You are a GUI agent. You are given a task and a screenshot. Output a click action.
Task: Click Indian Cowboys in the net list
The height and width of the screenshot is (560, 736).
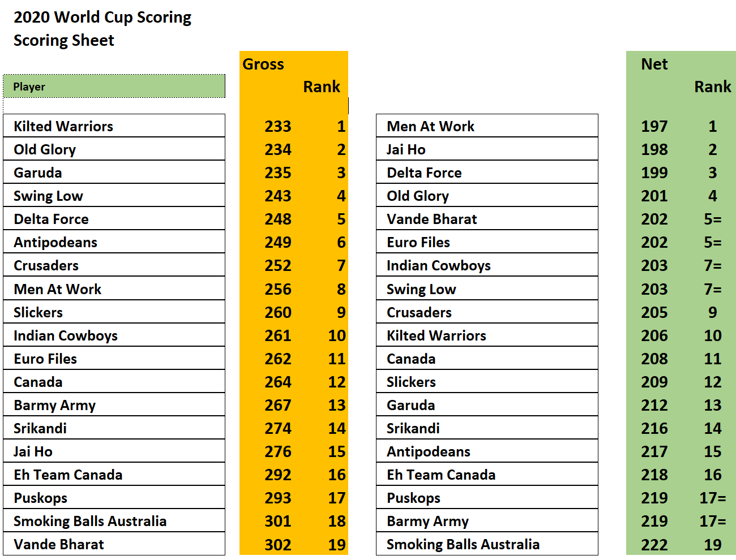click(x=486, y=265)
